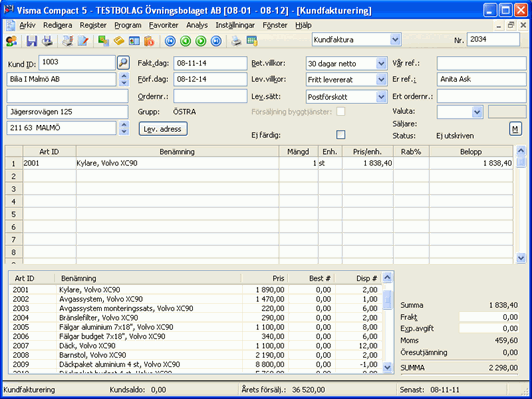Screen dimensions: 532x399
Task: Click the Ordernr. input field
Action: 210,96
